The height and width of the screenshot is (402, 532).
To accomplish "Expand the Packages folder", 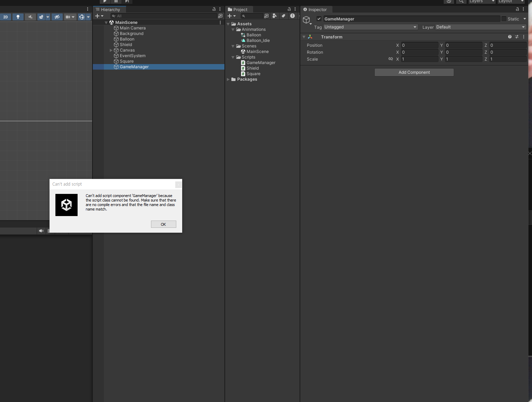I will click(228, 79).
